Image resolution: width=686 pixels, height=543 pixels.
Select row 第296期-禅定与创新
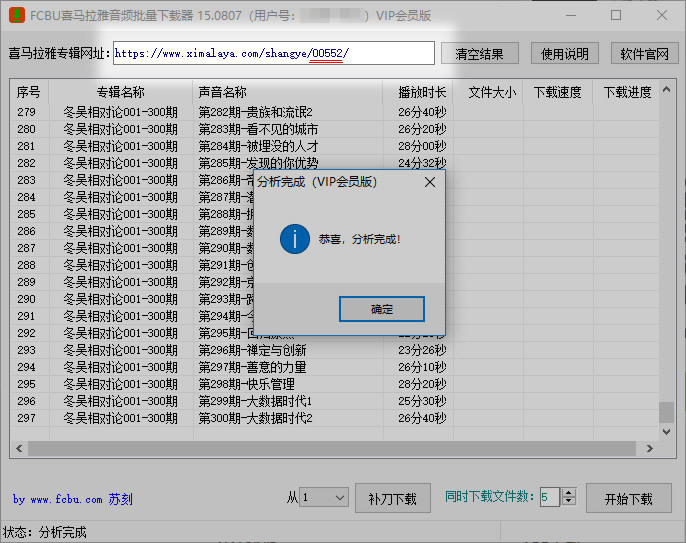[x=334, y=350]
